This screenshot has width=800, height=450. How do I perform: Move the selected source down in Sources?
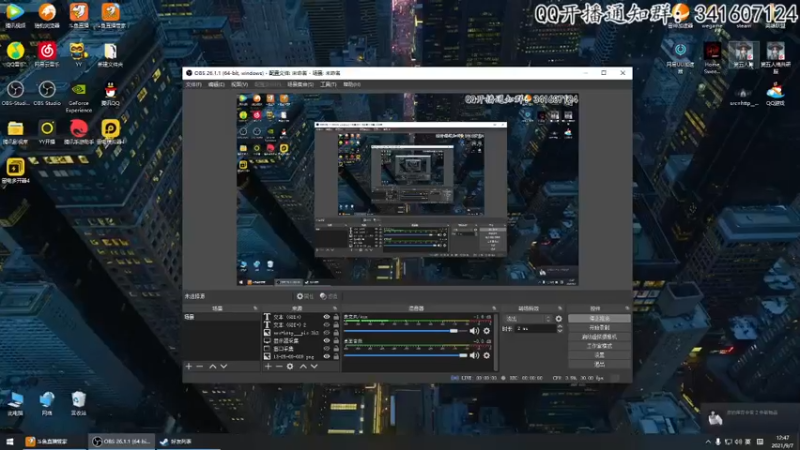(314, 366)
